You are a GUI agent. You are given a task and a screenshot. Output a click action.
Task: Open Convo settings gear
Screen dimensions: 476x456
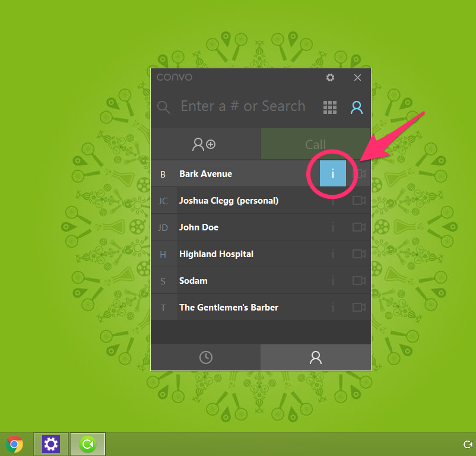click(x=330, y=78)
